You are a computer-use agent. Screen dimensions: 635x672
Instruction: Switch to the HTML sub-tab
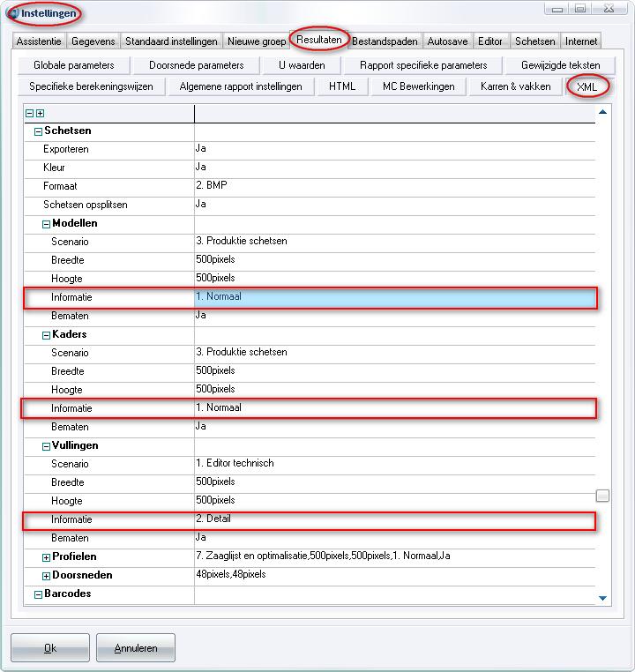coord(342,86)
